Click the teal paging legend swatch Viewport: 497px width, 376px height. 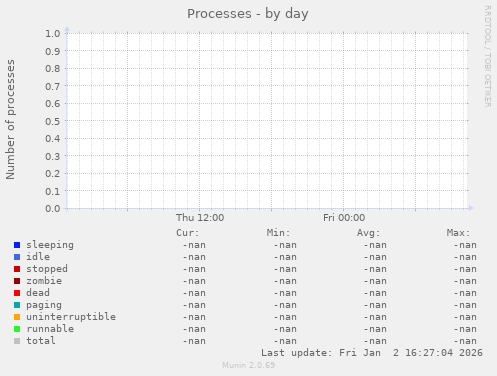point(17,305)
